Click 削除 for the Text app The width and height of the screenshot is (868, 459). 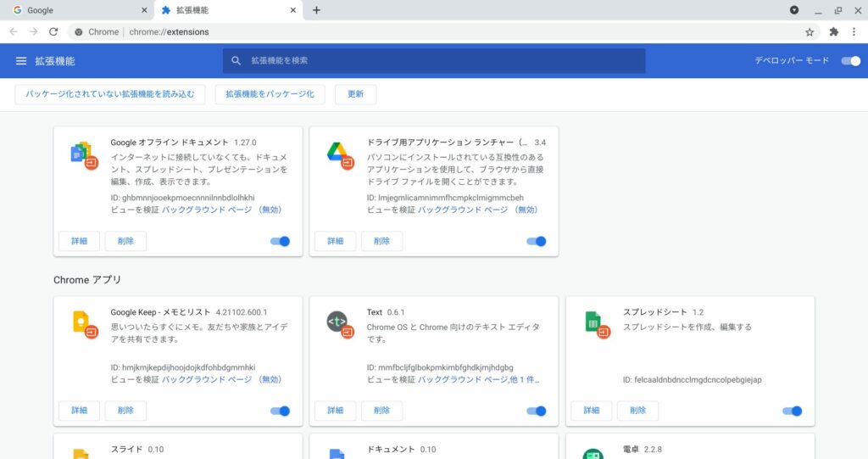click(382, 411)
